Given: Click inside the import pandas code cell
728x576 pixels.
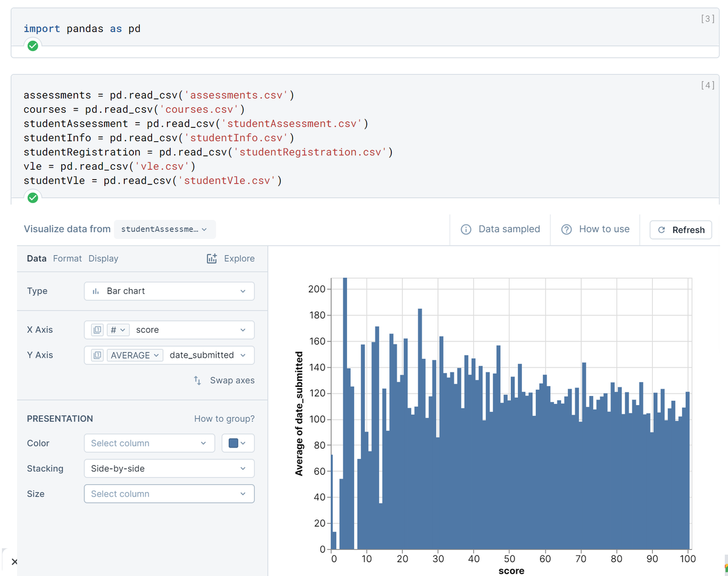Looking at the screenshot, I should click(364, 28).
